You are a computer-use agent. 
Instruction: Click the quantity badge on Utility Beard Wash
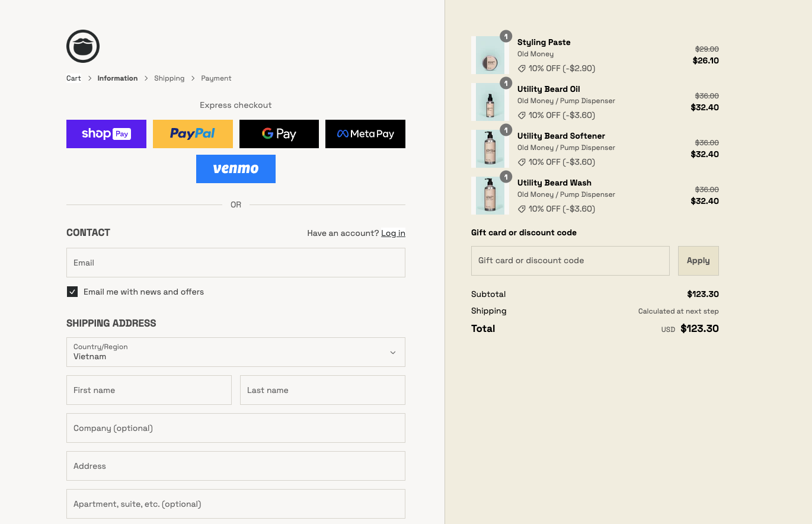point(506,177)
